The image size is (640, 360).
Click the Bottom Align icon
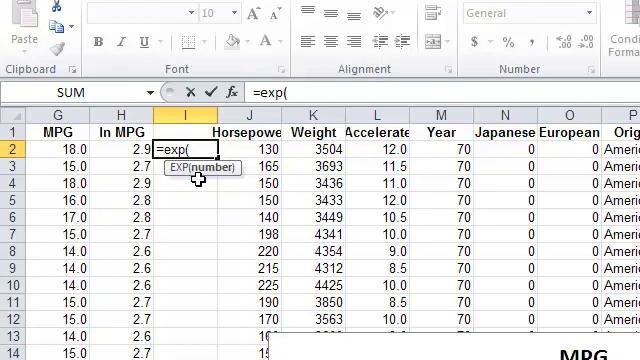[354, 16]
